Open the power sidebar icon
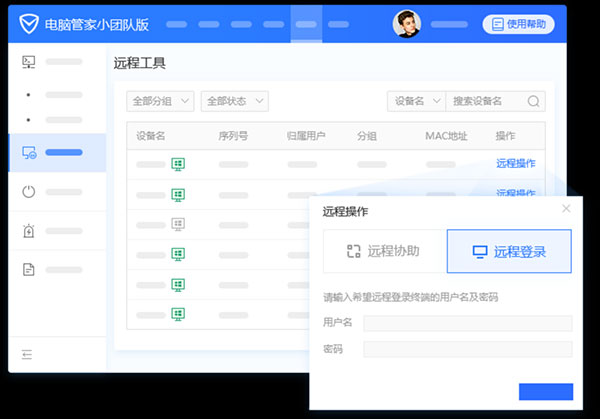This screenshot has height=419, width=600. click(x=29, y=191)
